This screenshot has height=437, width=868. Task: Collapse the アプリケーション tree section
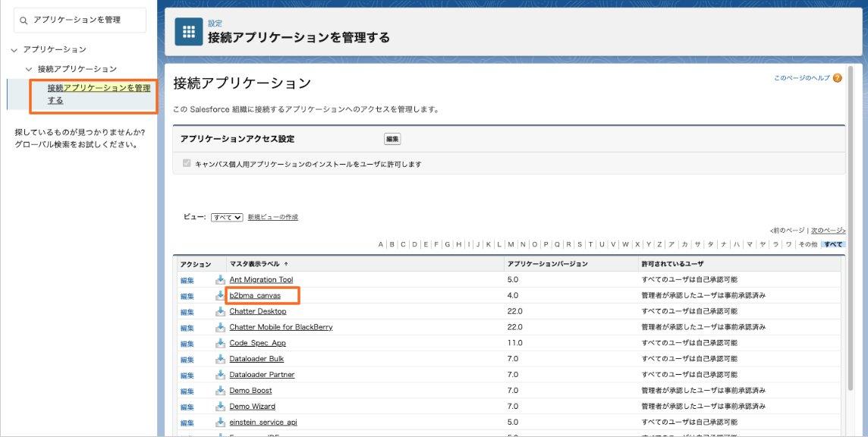pyautogui.click(x=14, y=50)
